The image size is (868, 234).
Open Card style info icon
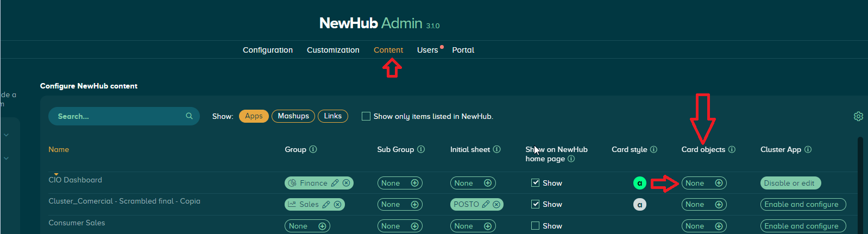pos(653,149)
